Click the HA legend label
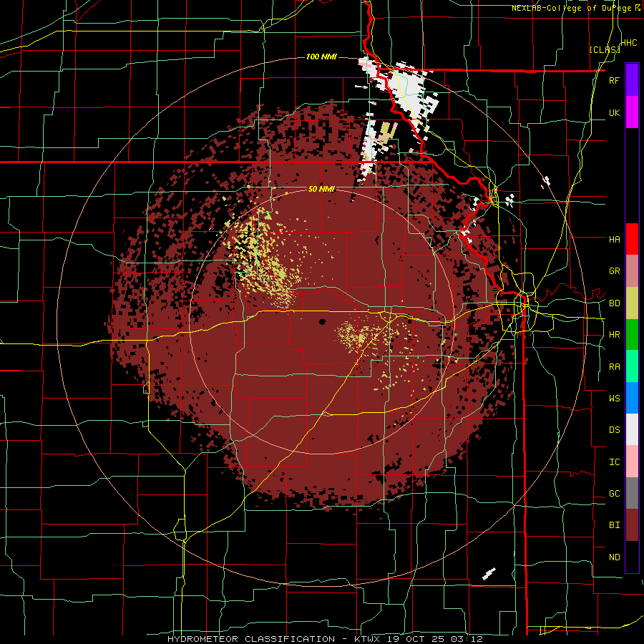The width and height of the screenshot is (644, 644). [614, 240]
